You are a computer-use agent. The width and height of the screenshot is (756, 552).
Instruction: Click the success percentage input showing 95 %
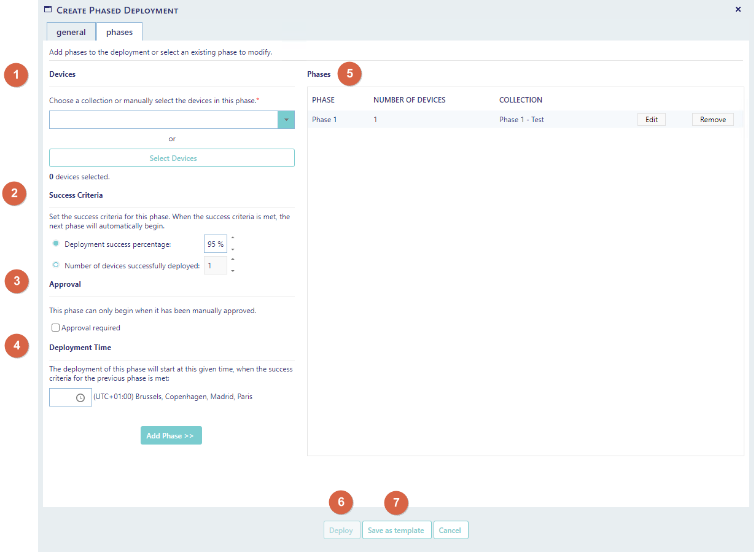pos(215,244)
